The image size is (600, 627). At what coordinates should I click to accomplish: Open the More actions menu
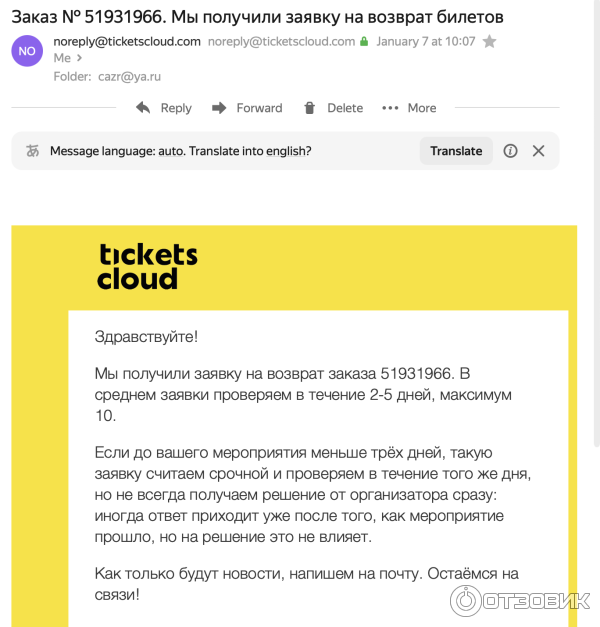(411, 108)
